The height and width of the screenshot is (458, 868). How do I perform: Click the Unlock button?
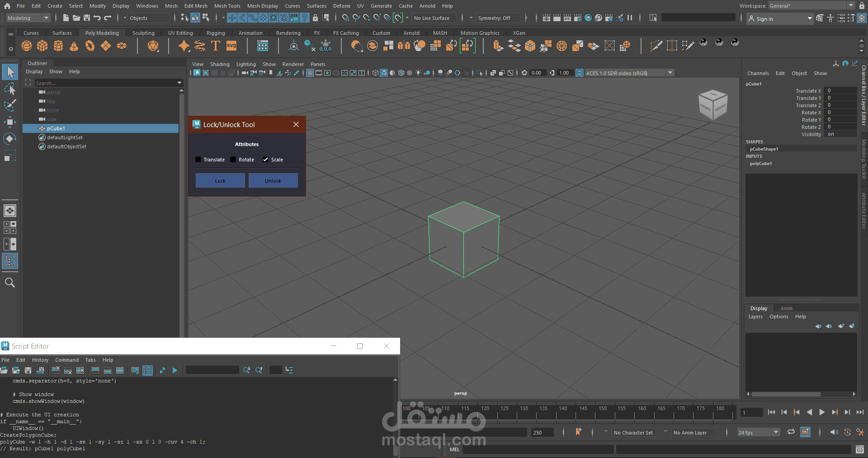click(x=273, y=180)
